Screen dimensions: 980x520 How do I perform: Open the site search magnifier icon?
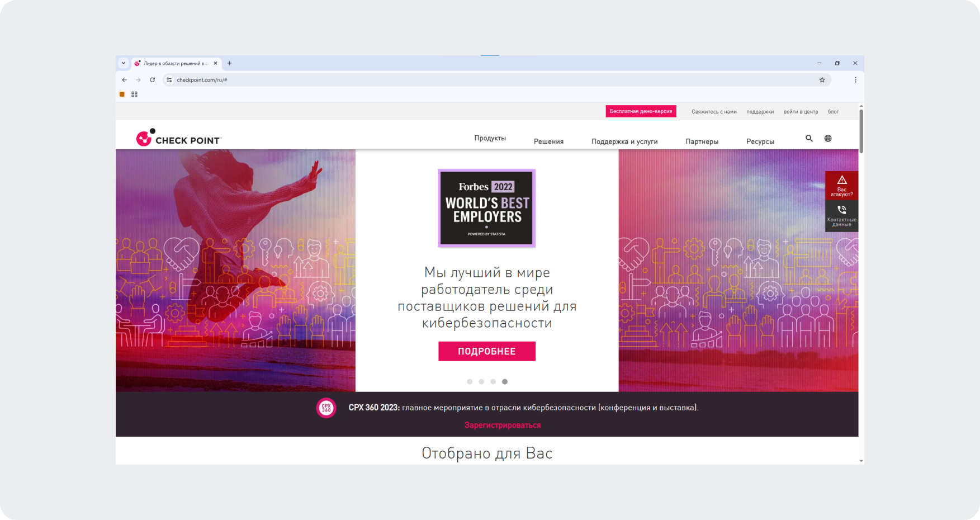[809, 138]
